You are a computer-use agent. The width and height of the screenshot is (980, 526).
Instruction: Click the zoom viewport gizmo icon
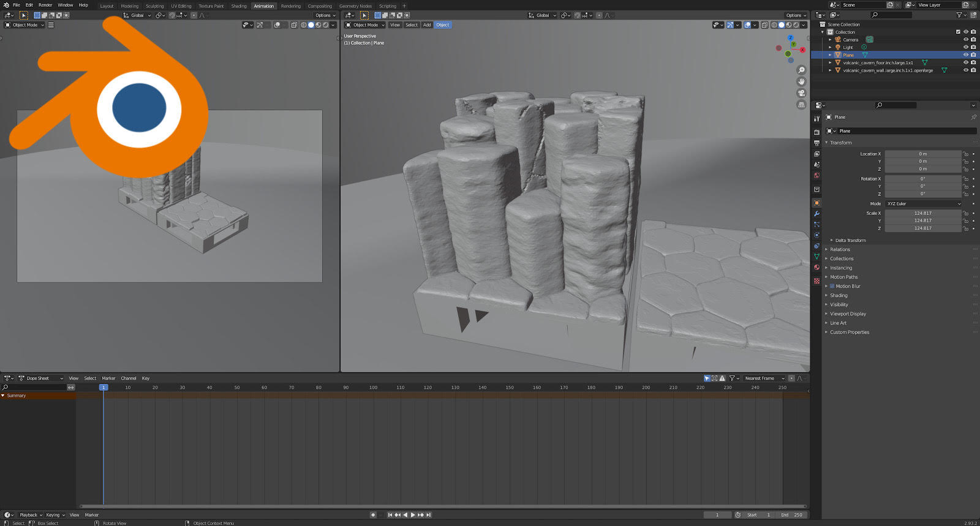pos(801,70)
